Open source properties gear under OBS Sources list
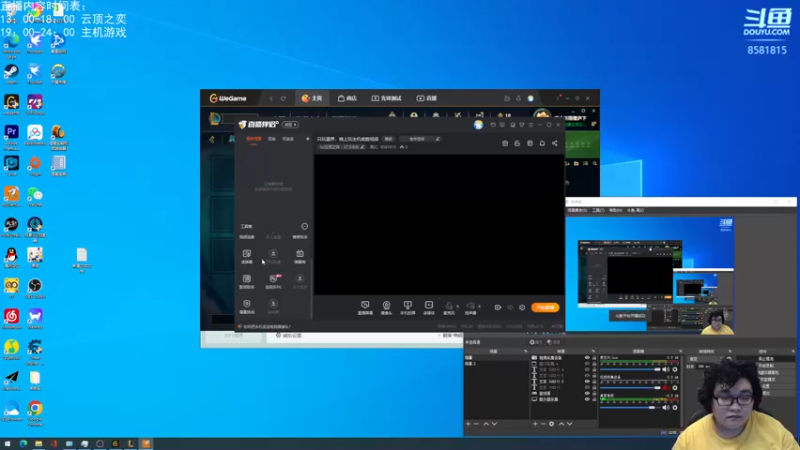This screenshot has width=800, height=450. click(552, 424)
